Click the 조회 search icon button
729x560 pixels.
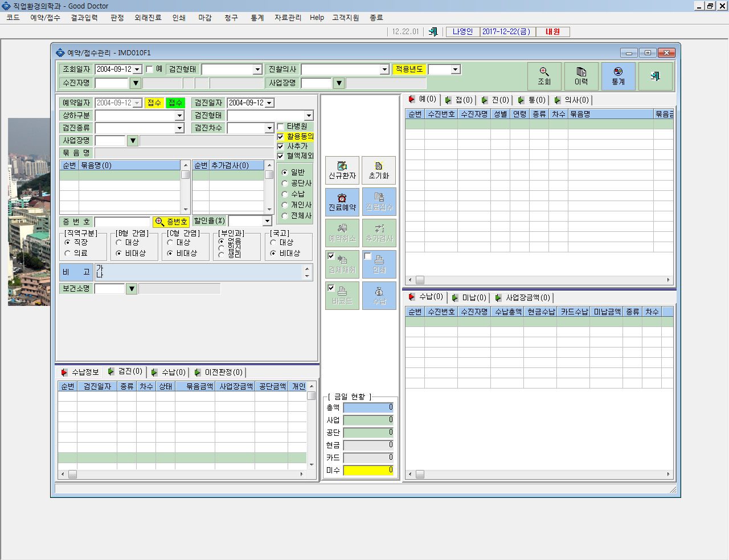point(544,76)
